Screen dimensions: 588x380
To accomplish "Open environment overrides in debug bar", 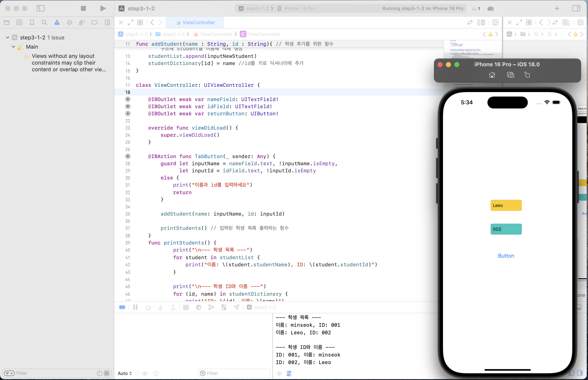I will (x=224, y=307).
